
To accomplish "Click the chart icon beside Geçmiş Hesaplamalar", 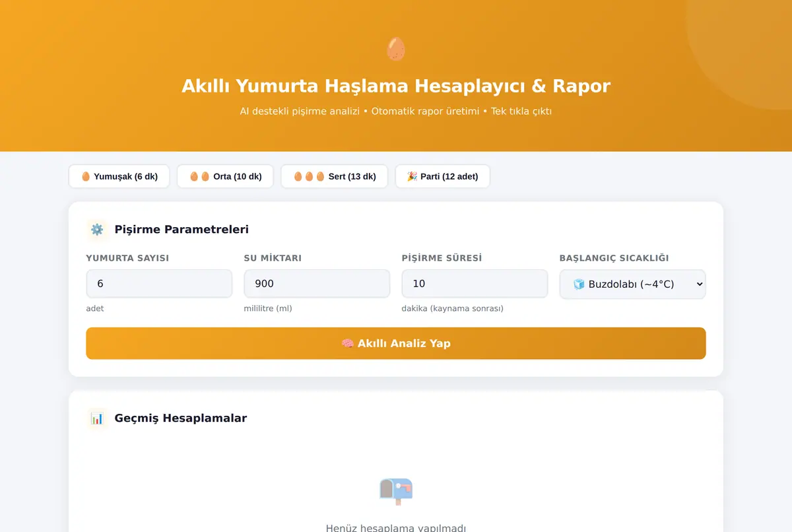I will click(97, 418).
